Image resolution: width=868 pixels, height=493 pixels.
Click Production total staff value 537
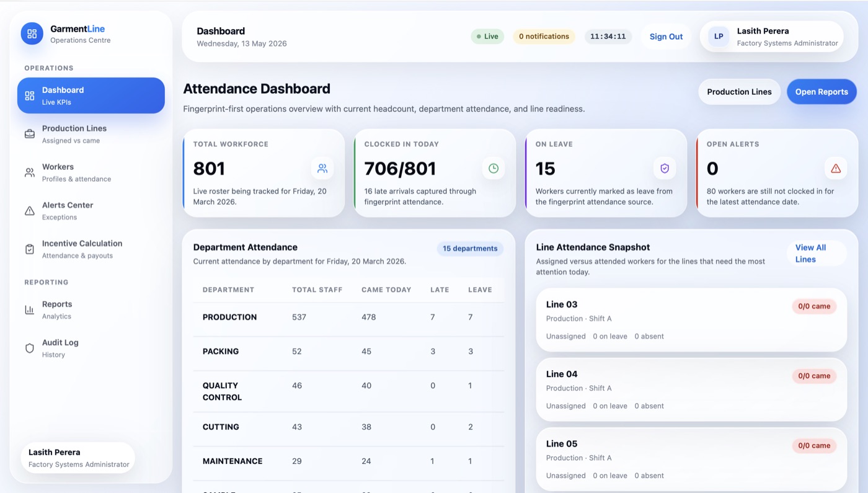coord(299,317)
